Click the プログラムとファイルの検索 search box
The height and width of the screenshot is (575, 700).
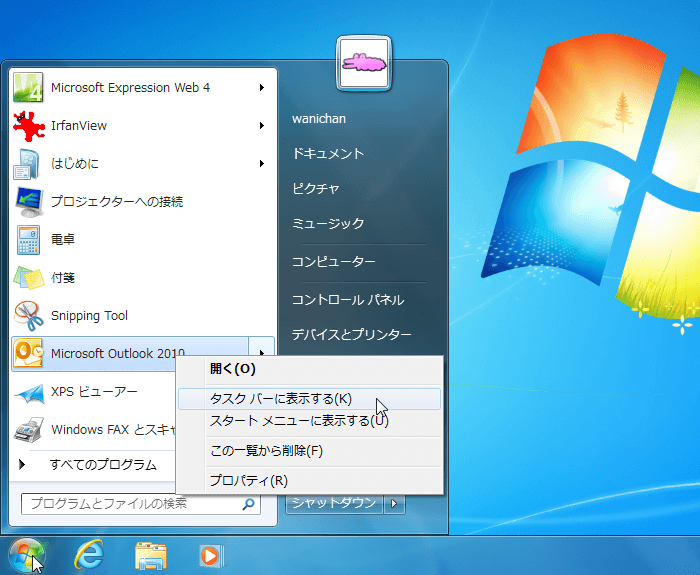(141, 504)
